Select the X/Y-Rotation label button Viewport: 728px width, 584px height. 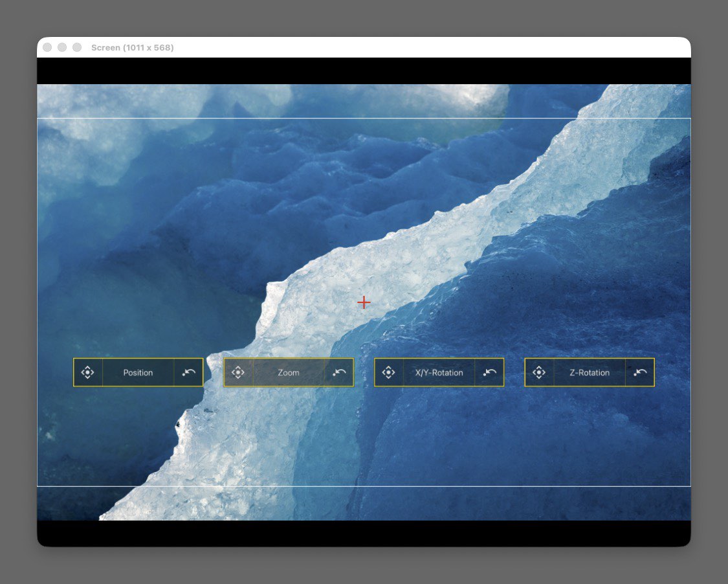pos(439,372)
